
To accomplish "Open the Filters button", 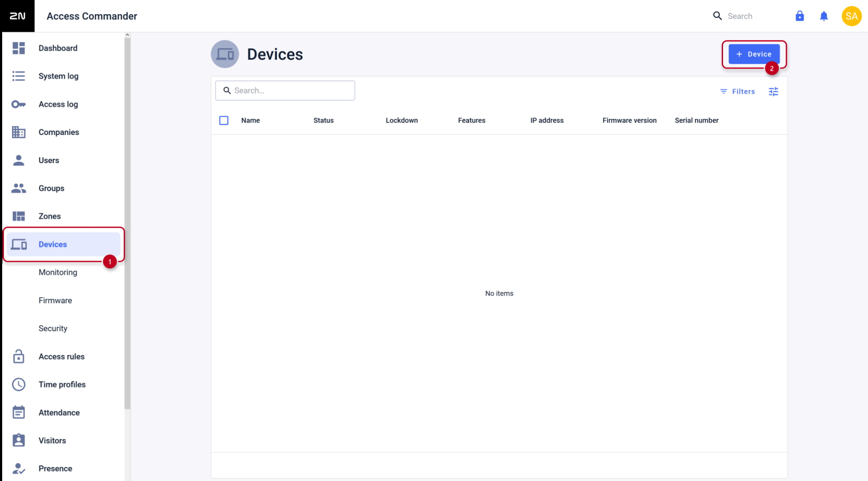I will click(737, 92).
